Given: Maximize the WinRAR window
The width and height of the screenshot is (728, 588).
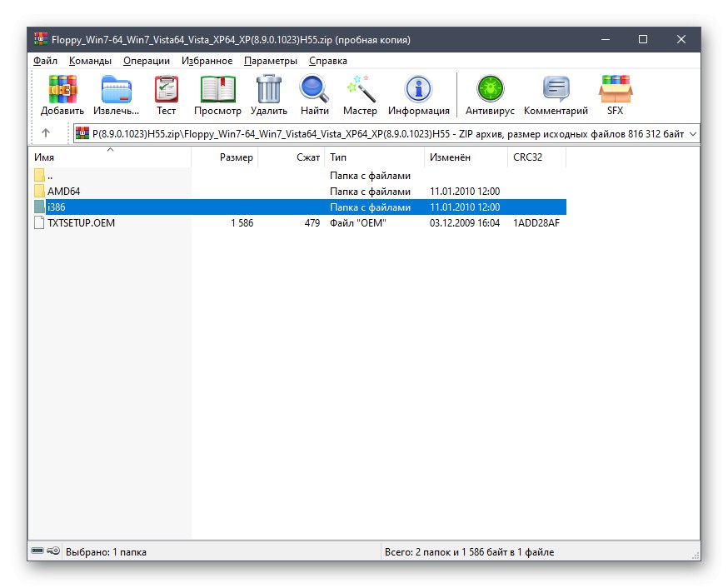Looking at the screenshot, I should 643,39.
